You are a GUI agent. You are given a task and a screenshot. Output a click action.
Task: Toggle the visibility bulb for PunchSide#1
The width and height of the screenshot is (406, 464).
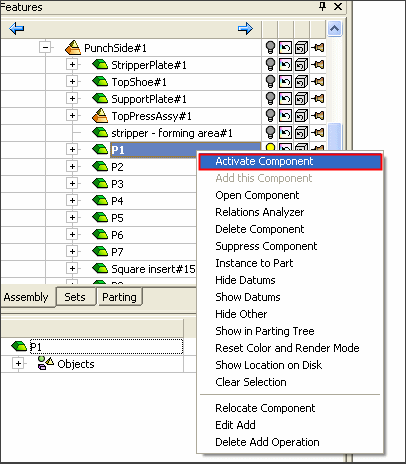[270, 48]
